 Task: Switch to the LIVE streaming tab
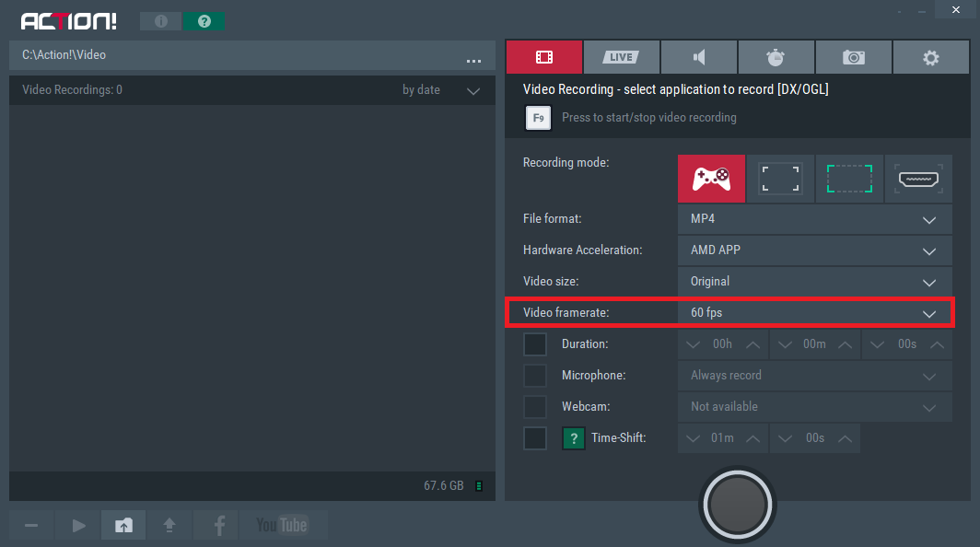click(x=621, y=57)
